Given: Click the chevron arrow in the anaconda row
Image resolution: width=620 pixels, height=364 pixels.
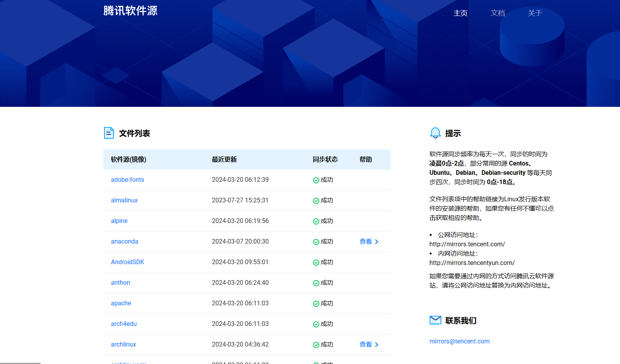Looking at the screenshot, I should coord(376,242).
